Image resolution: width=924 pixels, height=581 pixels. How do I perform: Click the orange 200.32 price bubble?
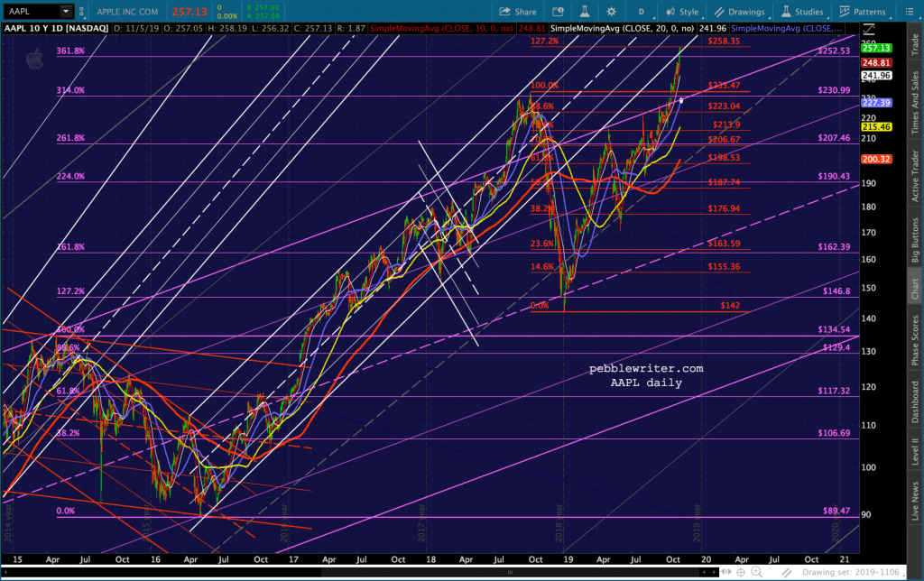876,159
